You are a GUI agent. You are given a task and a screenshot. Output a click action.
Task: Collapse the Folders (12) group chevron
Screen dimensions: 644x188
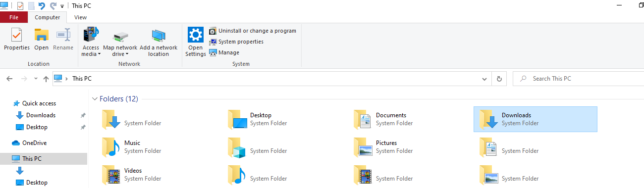(95, 99)
